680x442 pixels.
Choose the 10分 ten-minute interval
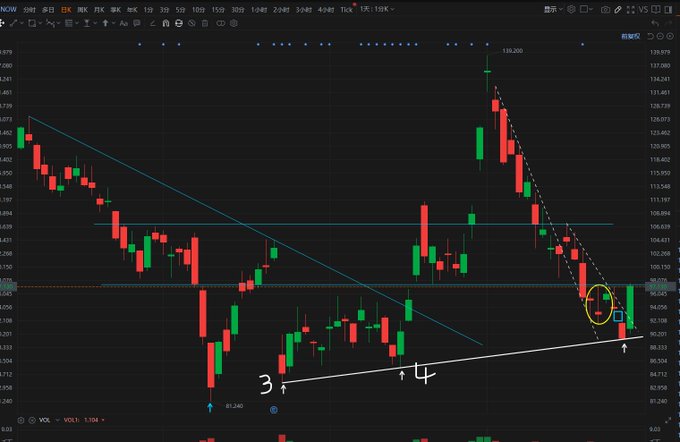[199, 10]
